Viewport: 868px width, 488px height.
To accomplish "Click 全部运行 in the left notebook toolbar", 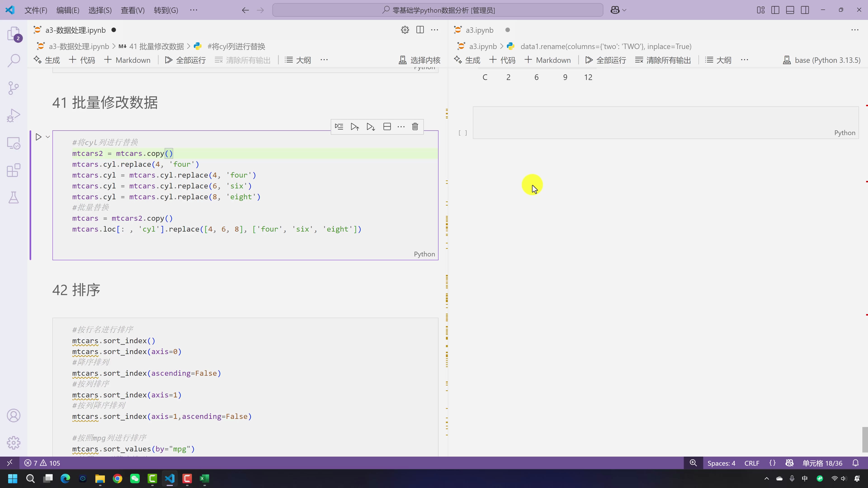I will pyautogui.click(x=185, y=60).
